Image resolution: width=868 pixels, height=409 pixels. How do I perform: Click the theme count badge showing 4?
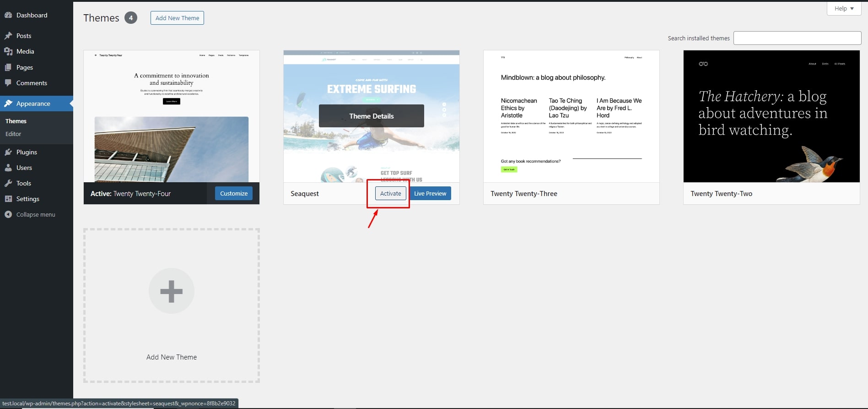(131, 18)
